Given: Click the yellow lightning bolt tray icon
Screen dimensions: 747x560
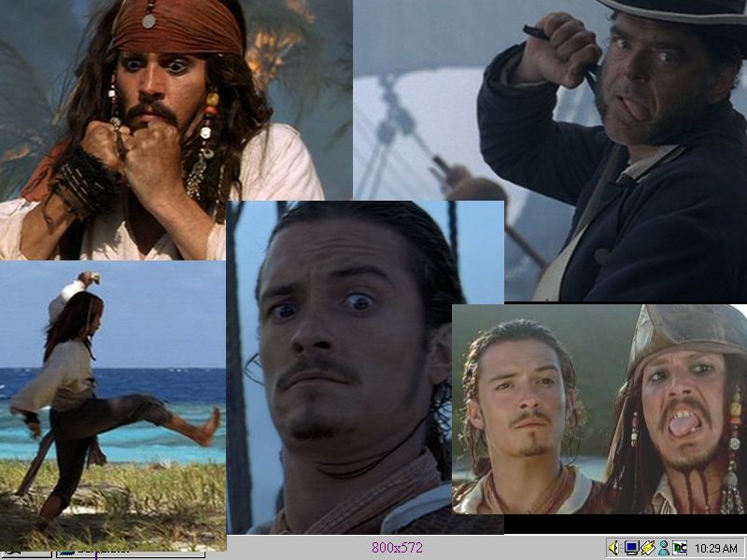Looking at the screenshot, I should click(x=647, y=548).
